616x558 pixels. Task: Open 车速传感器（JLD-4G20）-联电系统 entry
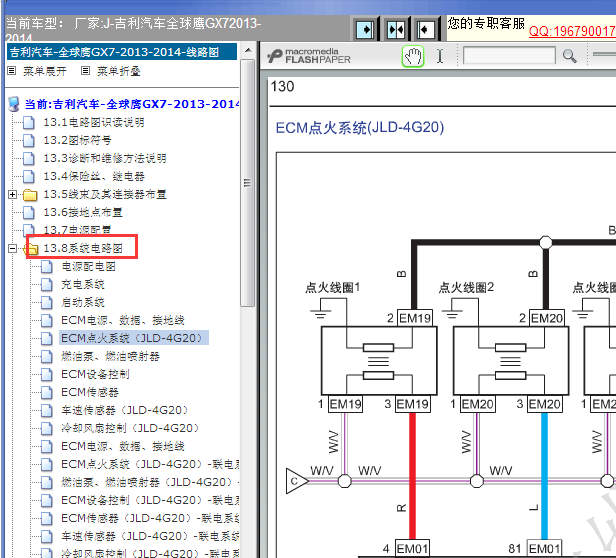[150, 536]
